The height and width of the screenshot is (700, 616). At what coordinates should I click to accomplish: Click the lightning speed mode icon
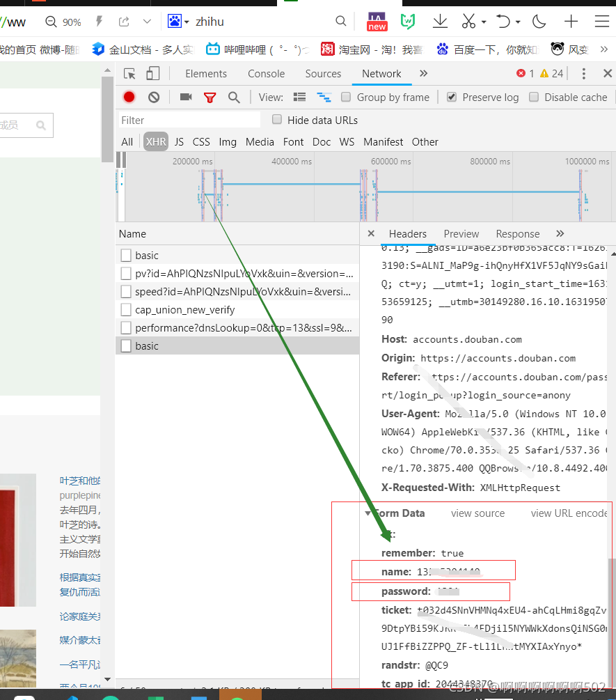coord(99,22)
